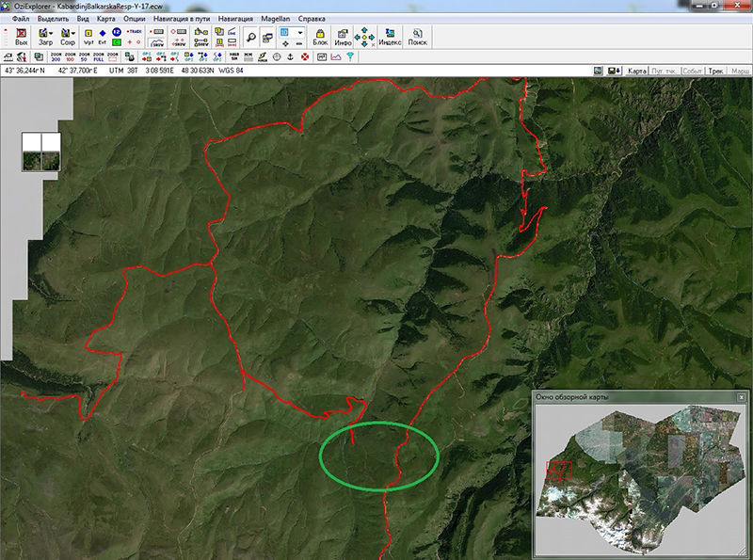Toggle the Карта display button
The height and width of the screenshot is (560, 753).
click(637, 71)
